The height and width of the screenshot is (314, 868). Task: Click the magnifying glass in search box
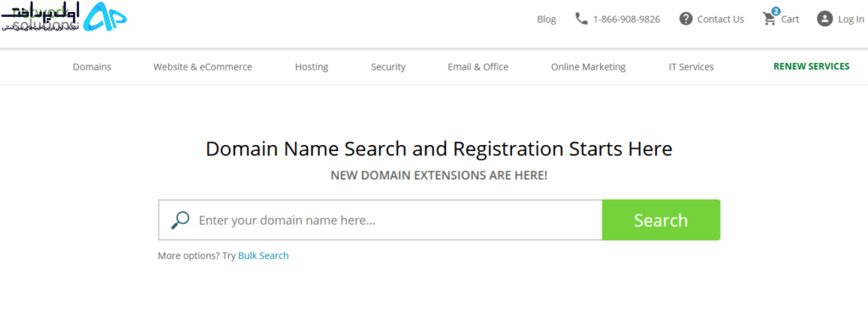pos(180,220)
